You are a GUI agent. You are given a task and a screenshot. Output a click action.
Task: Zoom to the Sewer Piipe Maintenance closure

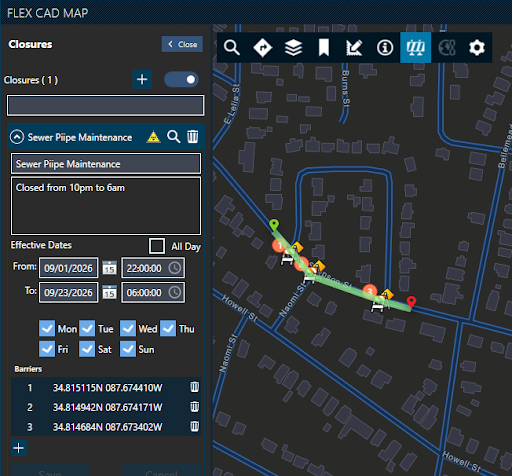[174, 137]
